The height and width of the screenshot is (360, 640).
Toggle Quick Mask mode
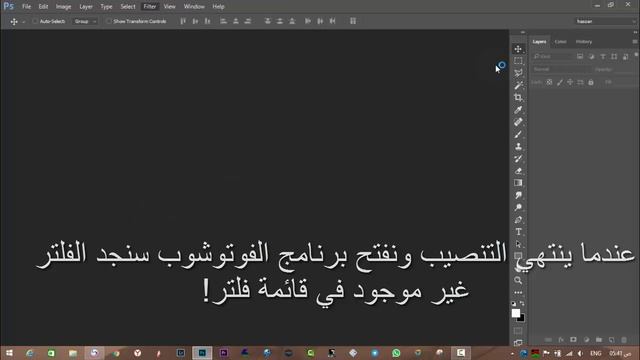(x=518, y=331)
